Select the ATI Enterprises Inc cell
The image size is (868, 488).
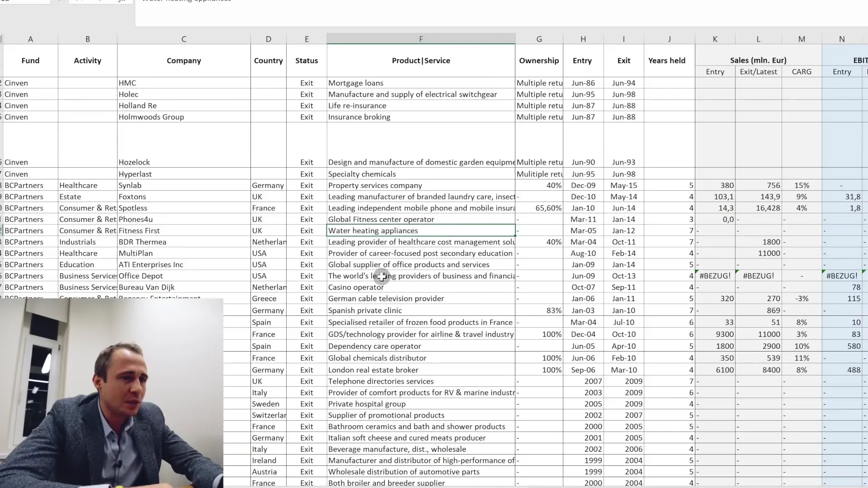click(184, 264)
